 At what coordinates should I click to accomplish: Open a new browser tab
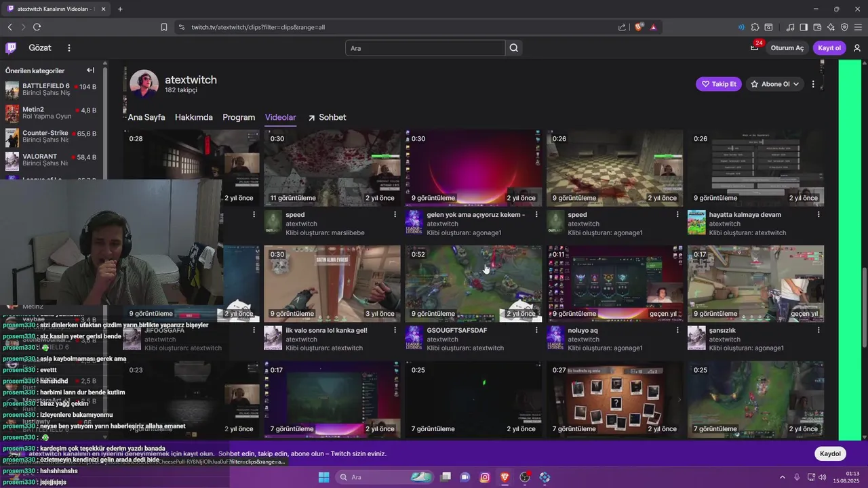click(x=120, y=9)
